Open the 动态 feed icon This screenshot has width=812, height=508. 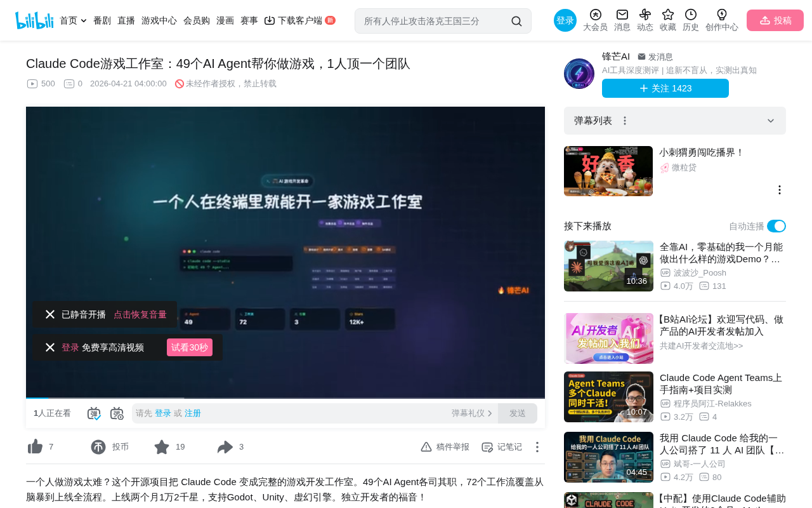(x=645, y=20)
